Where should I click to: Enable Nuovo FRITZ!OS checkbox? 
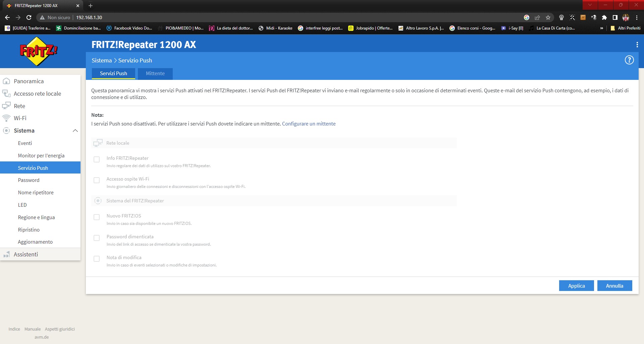coord(97,217)
